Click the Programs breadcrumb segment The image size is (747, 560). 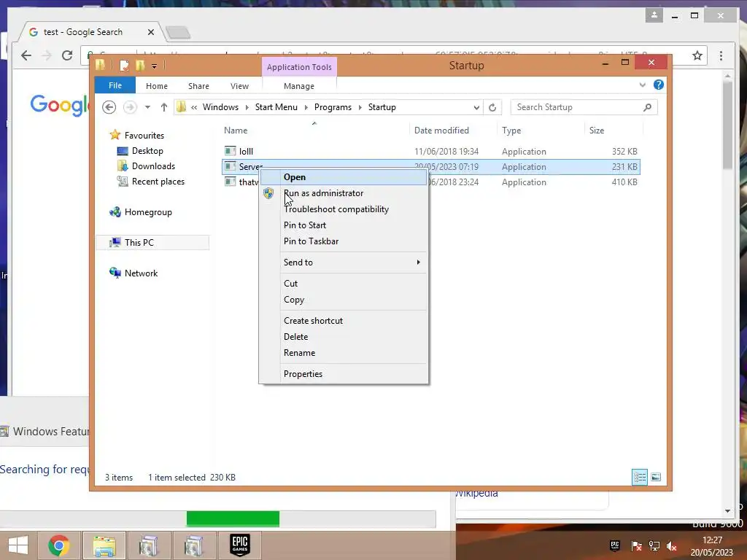click(333, 107)
